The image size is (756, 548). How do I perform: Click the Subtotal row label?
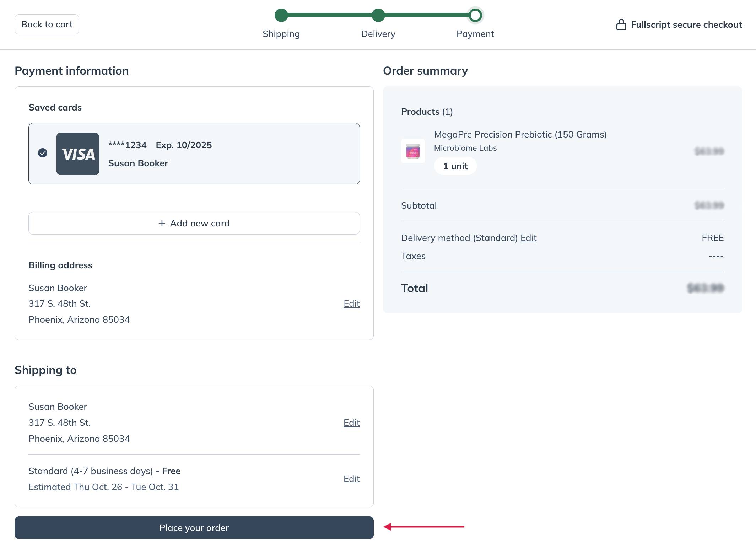419,205
